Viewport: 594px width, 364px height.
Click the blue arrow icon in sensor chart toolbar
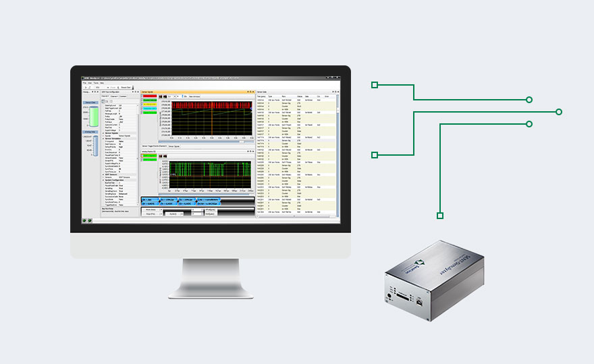click(x=183, y=96)
